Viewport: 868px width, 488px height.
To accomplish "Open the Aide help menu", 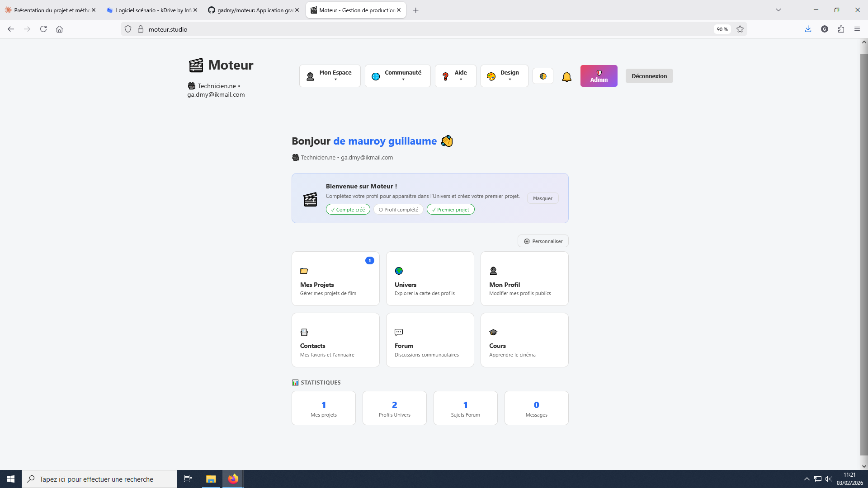I will coord(455,76).
